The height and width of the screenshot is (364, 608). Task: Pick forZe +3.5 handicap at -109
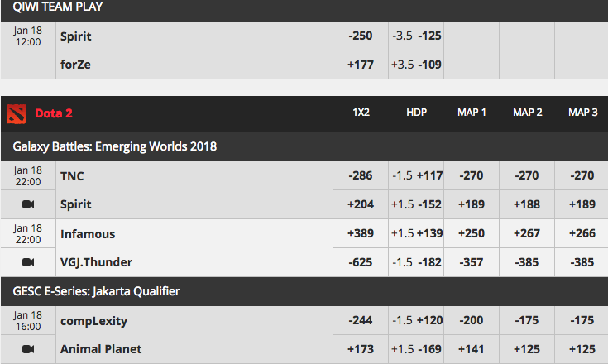pyautogui.click(x=416, y=65)
